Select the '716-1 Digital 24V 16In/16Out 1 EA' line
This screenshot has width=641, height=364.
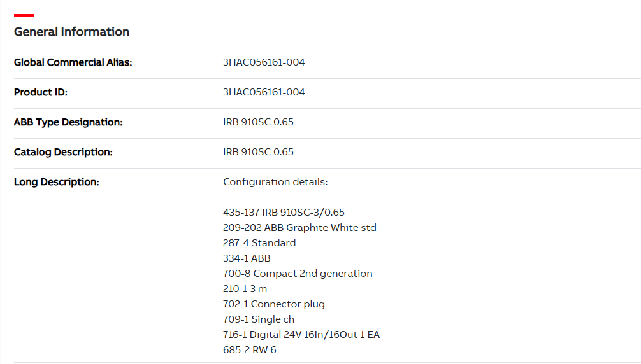[301, 335]
